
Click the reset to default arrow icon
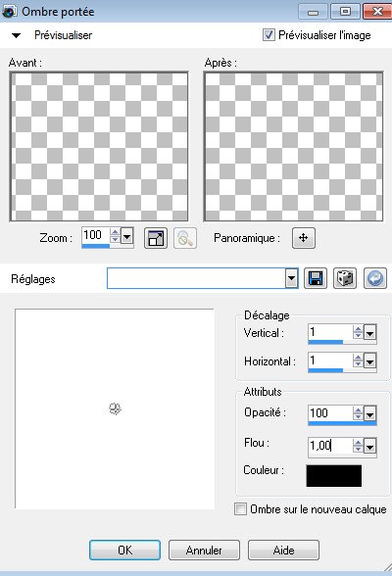(x=375, y=278)
